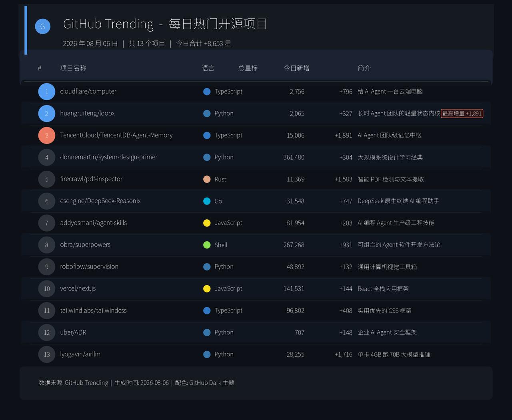Click the star total 267,268
The width and height of the screenshot is (512, 420).
coord(294,245)
